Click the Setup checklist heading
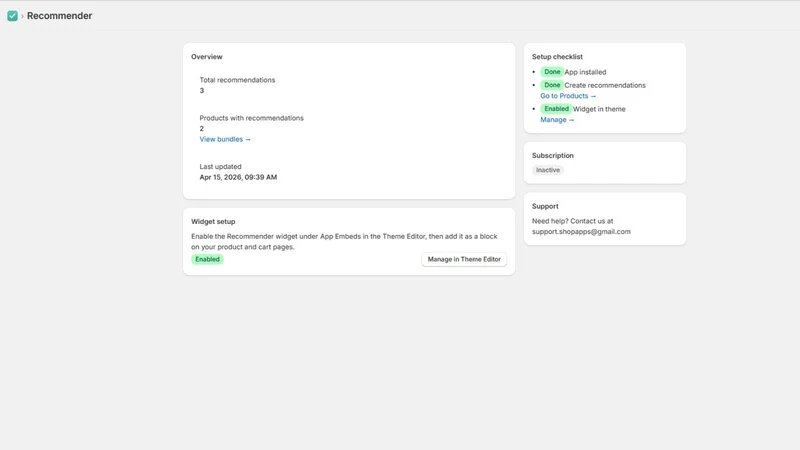Viewport: 800px width, 450px height. 557,57
